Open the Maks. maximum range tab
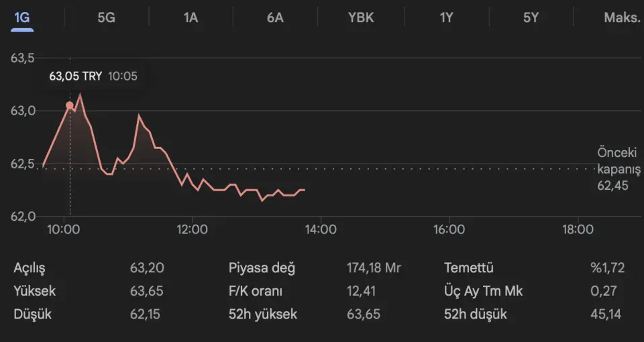Viewport: 644px width, 342px height. (622, 17)
